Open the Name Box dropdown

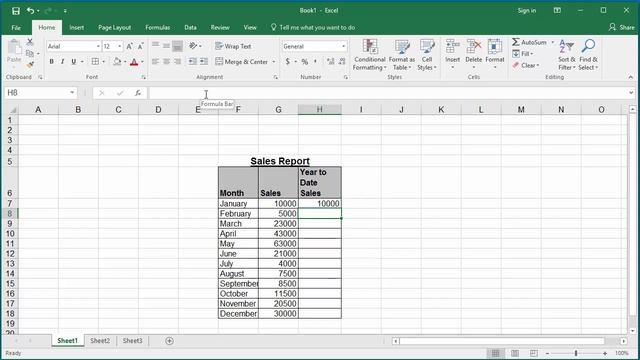click(72, 93)
